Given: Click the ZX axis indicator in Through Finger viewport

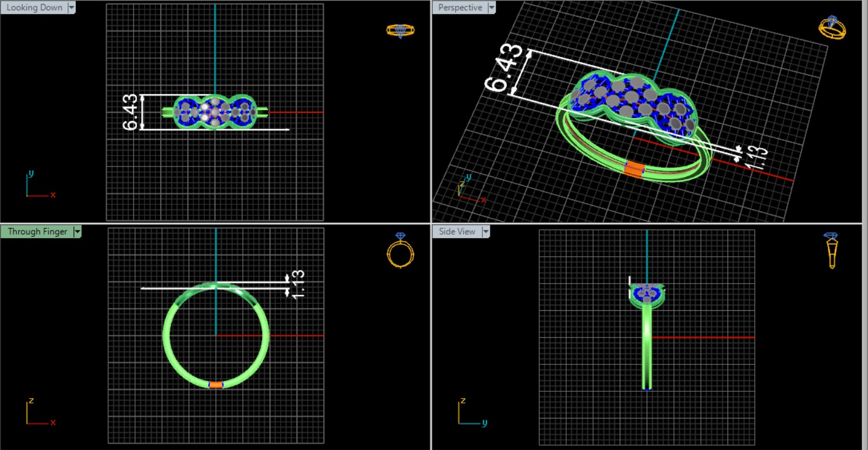Looking at the screenshot, I should coord(36,412).
